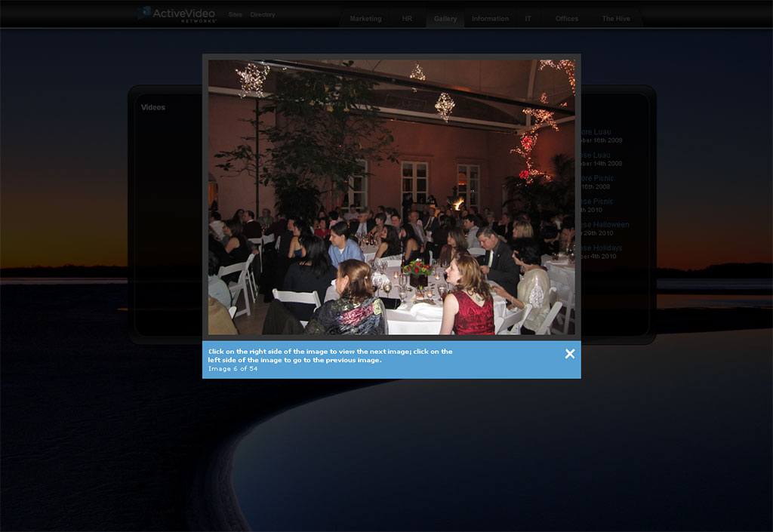Image resolution: width=773 pixels, height=532 pixels.
Task: Open the Picnic gallery dated 2010
Action: 598,201
